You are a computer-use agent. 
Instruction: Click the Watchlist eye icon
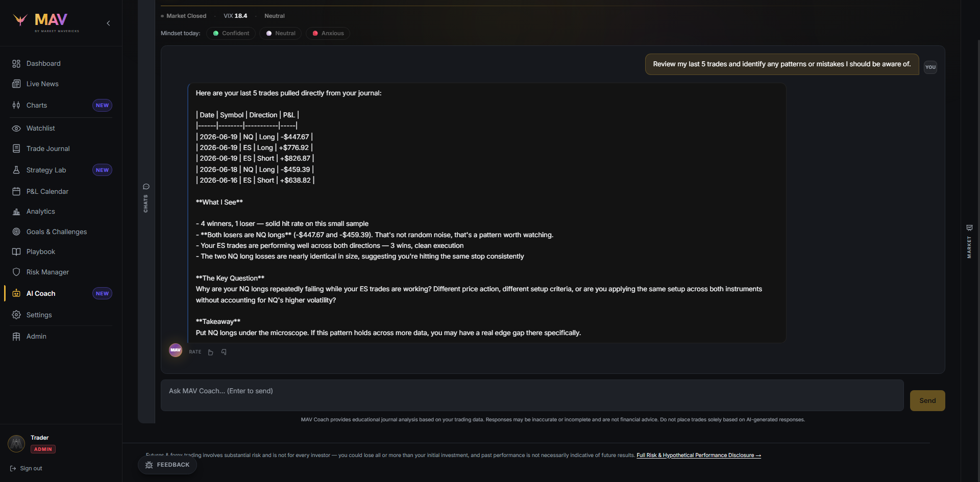16,128
